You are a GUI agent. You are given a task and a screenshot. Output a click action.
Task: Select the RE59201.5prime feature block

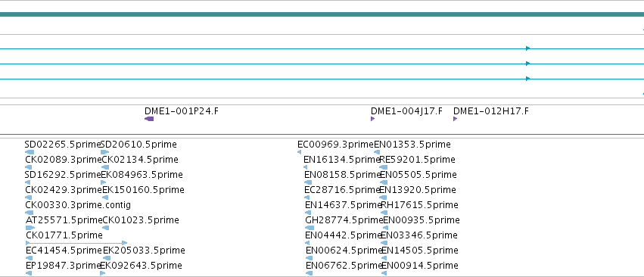point(383,167)
